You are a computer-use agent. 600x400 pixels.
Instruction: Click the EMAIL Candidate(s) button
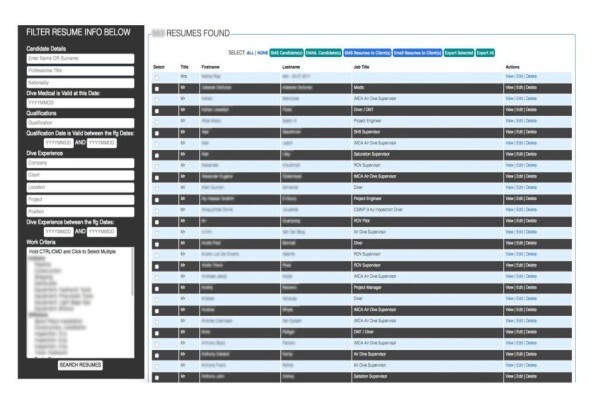point(323,53)
